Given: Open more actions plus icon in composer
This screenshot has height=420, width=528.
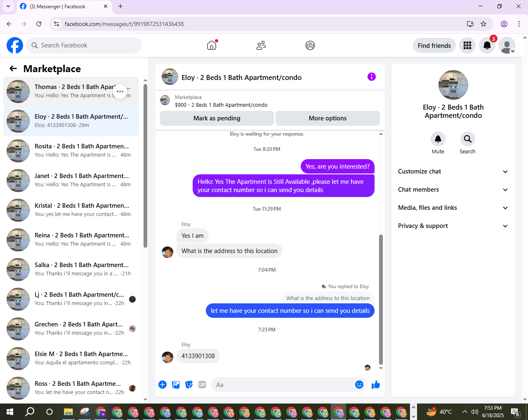Looking at the screenshot, I should (x=163, y=385).
